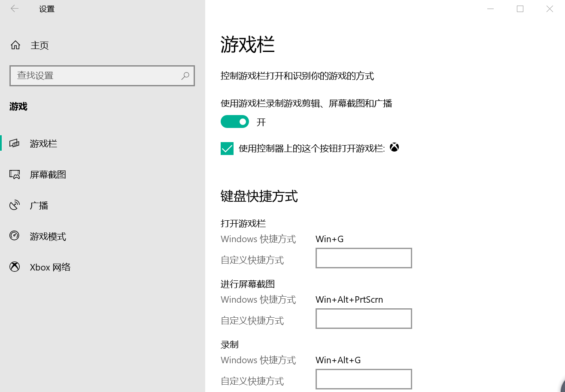Click custom shortcut field for 打开游戏栏
This screenshot has width=565, height=392.
364,258
